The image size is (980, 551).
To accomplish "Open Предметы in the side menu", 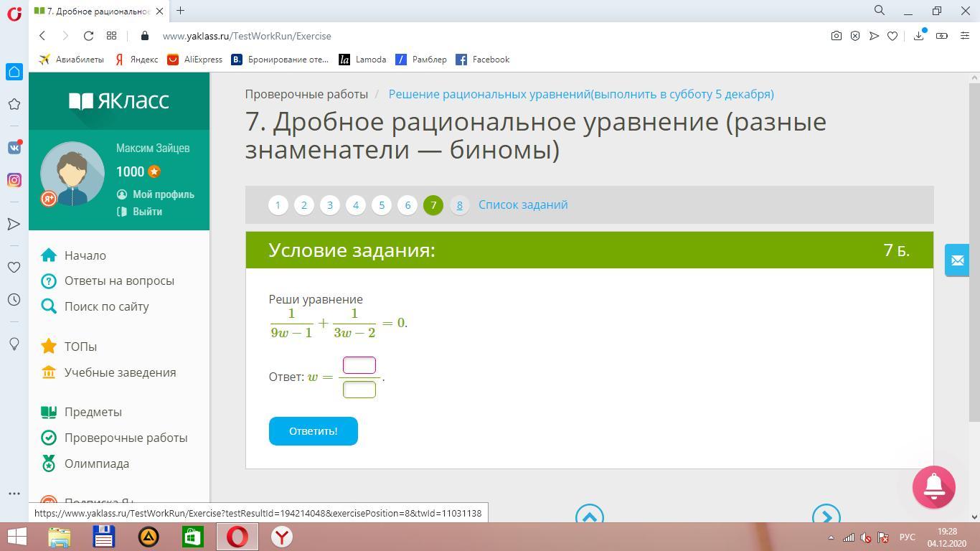I will 93,412.
